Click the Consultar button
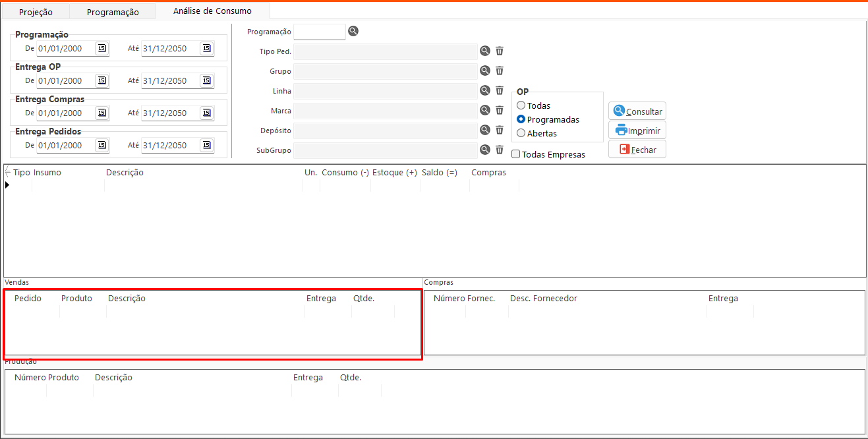 [637, 111]
